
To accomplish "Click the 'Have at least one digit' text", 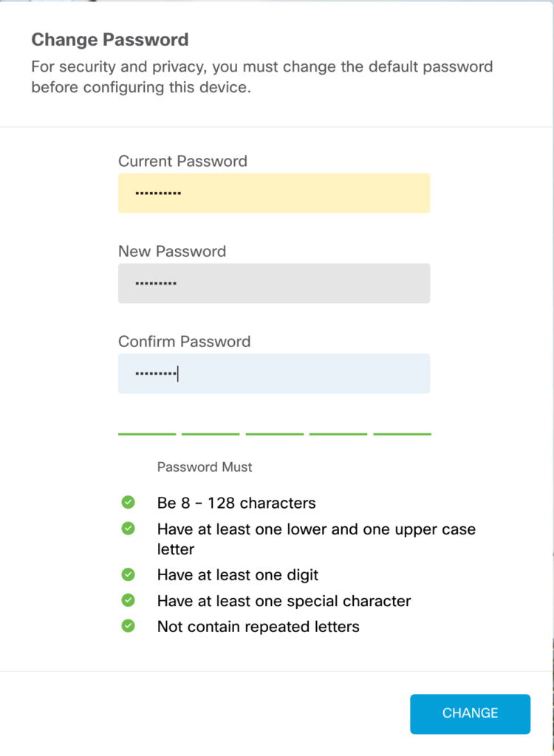I will click(238, 574).
